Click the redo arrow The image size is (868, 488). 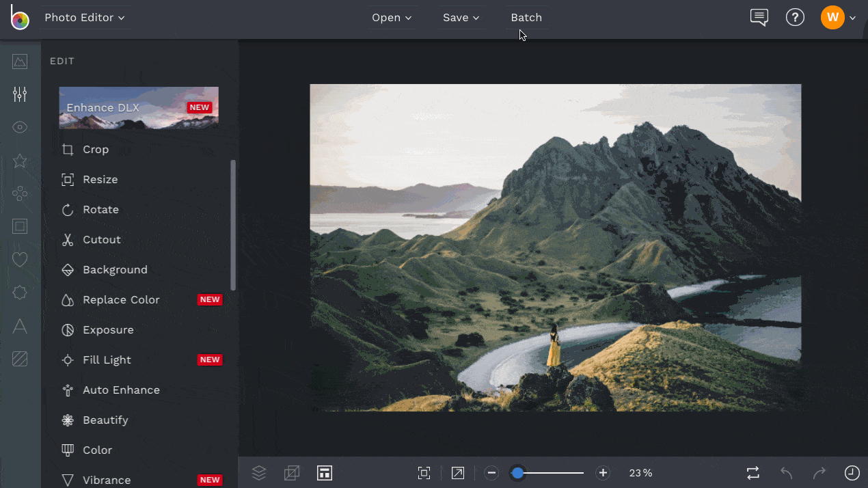(x=819, y=473)
